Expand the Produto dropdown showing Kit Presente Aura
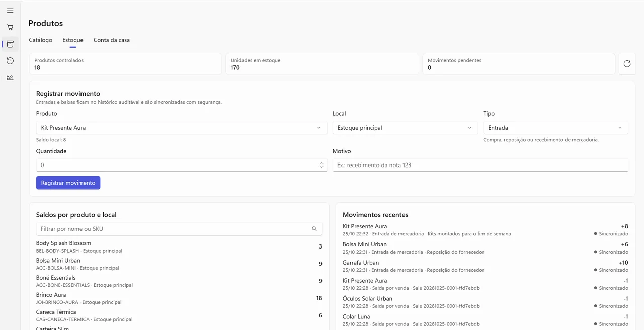The width and height of the screenshot is (644, 330). (x=181, y=128)
